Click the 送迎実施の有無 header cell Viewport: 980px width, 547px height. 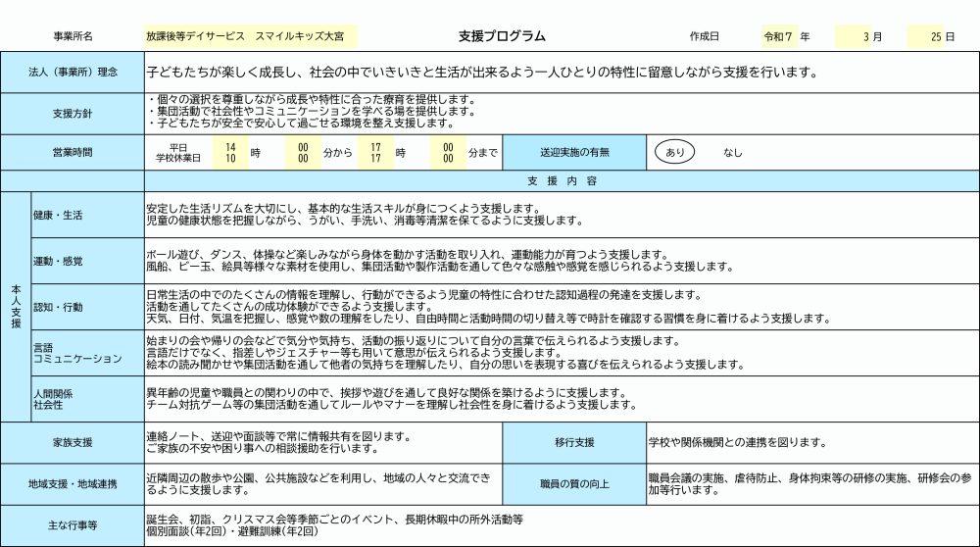[574, 153]
